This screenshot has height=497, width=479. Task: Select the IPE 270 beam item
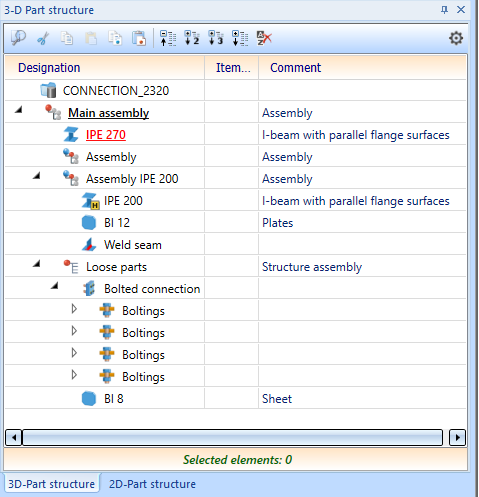click(x=106, y=135)
